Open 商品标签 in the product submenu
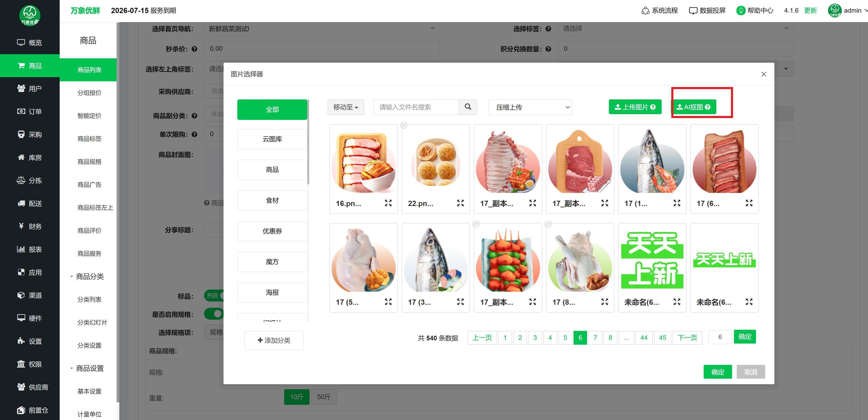This screenshot has height=420, width=868. tap(89, 138)
